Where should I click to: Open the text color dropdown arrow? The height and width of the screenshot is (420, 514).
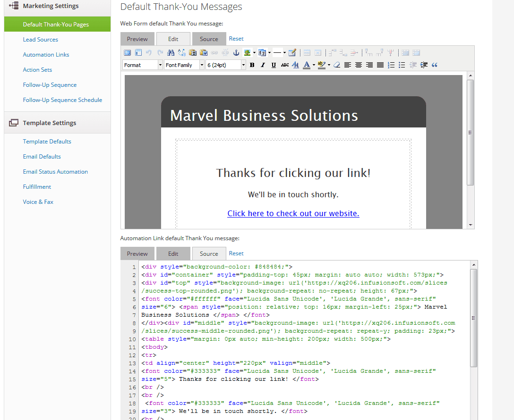tap(314, 65)
